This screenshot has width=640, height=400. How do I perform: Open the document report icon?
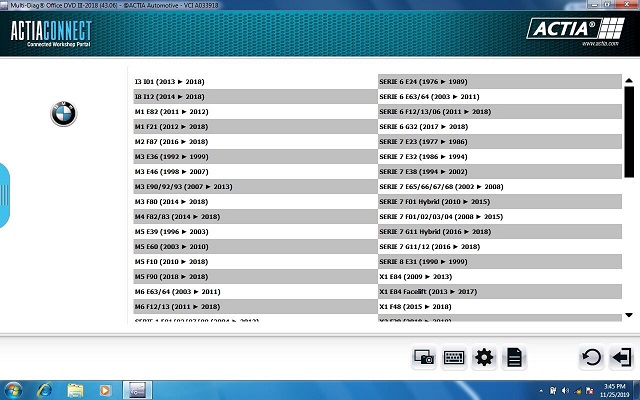514,358
